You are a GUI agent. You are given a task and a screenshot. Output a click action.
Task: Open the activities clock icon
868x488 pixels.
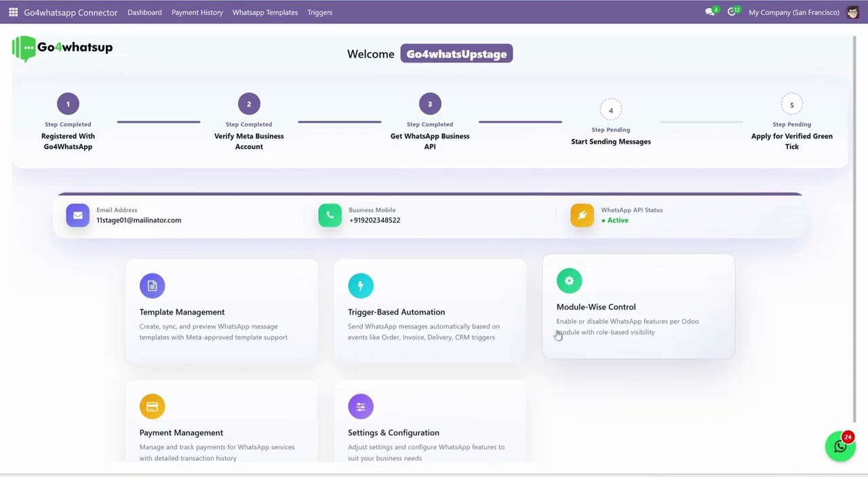point(732,12)
